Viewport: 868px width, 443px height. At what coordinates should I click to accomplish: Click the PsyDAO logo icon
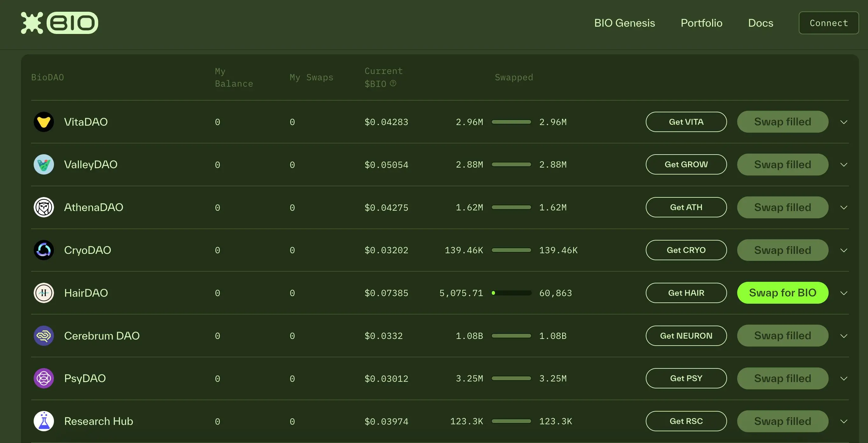(43, 378)
